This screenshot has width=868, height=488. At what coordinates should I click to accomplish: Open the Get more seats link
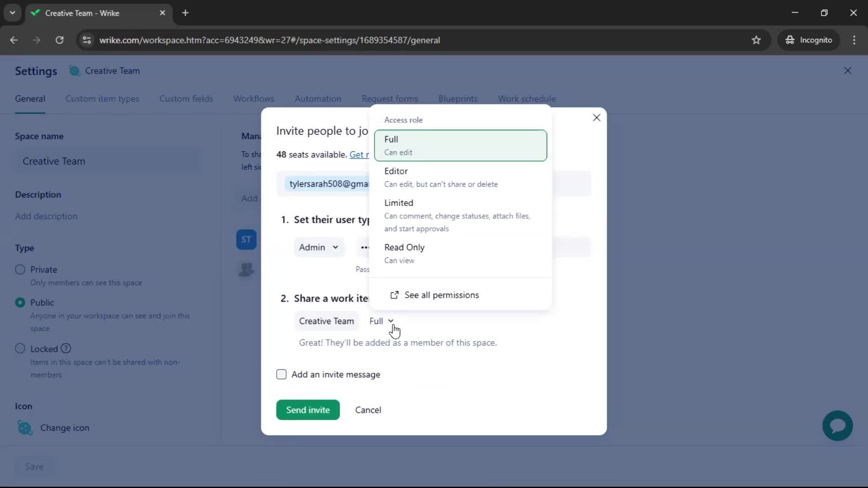click(359, 155)
